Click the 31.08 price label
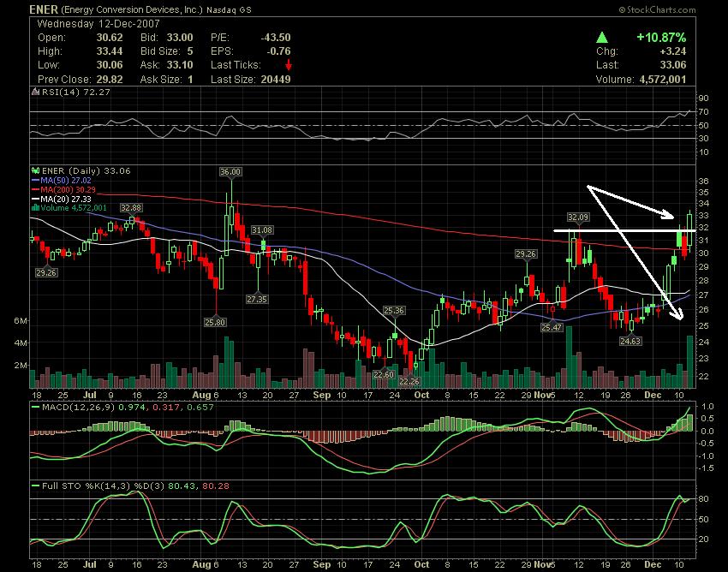Screen dimensions: 728x572 pos(262,229)
